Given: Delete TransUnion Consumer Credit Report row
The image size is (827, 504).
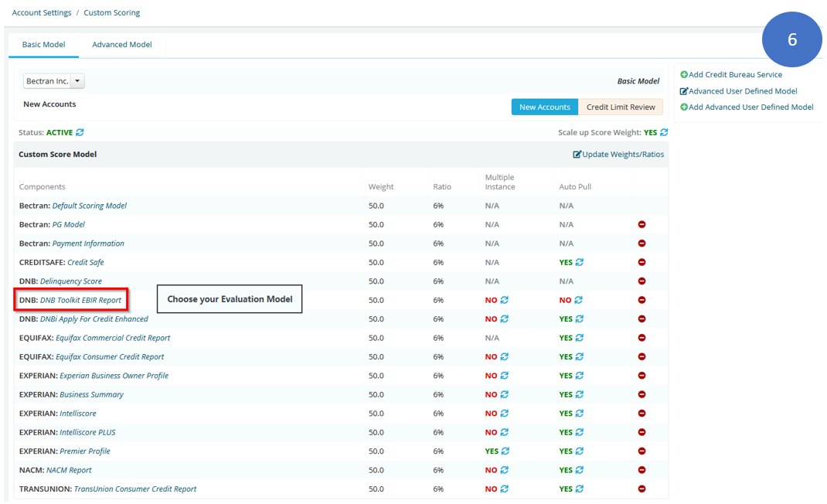Looking at the screenshot, I should pyautogui.click(x=642, y=489).
